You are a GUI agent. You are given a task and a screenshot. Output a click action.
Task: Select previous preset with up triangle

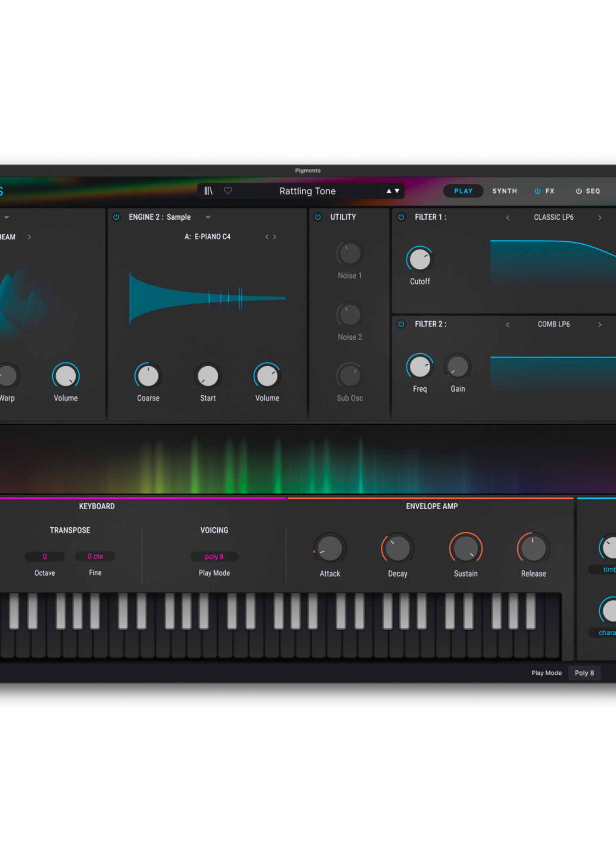pos(389,191)
